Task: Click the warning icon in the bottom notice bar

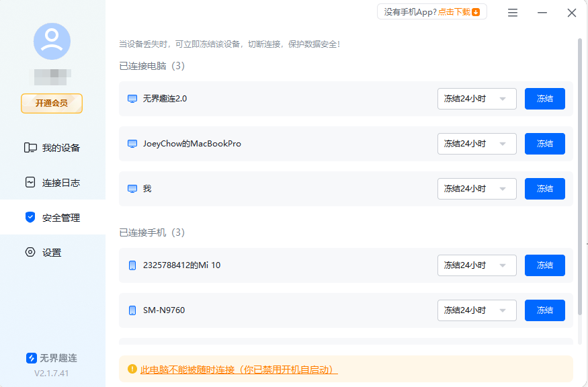Action: (130, 369)
